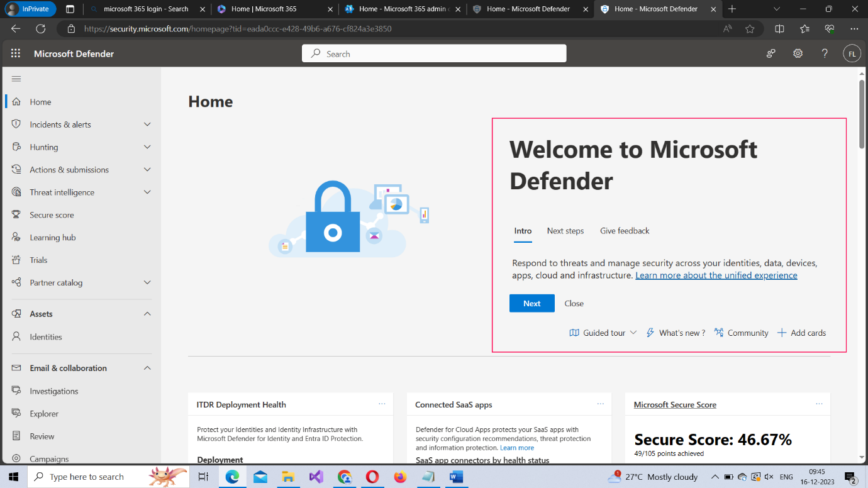
Task: Open Defender Settings gear icon
Action: coord(798,53)
